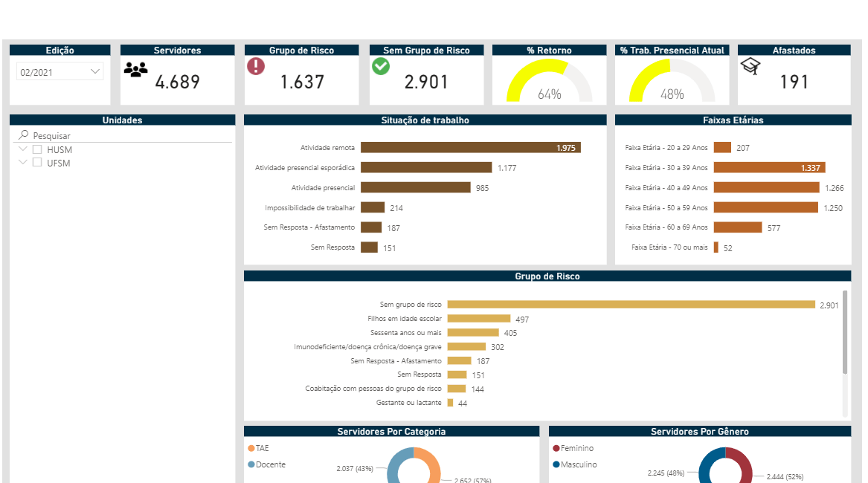Click the green checkmark Sem Grupo de Risco icon
The width and height of the screenshot is (868, 483).
click(x=381, y=66)
